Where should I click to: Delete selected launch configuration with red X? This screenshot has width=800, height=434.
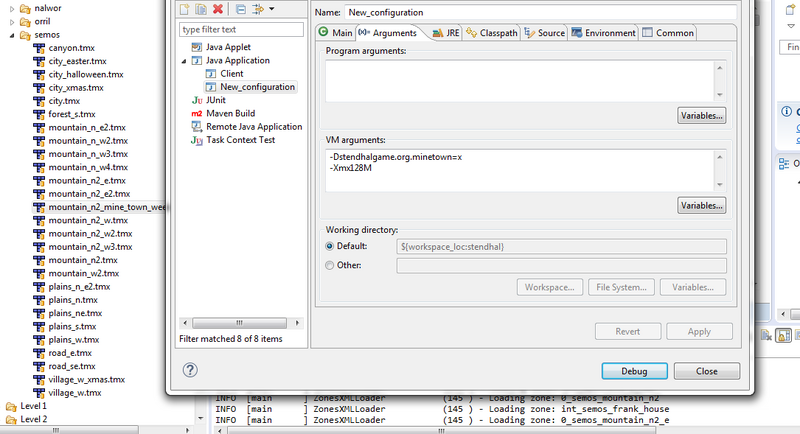click(219, 9)
